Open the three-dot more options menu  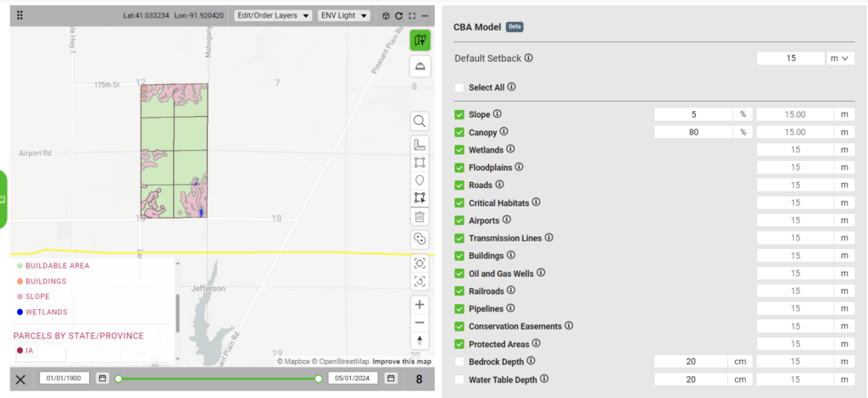pos(425,15)
